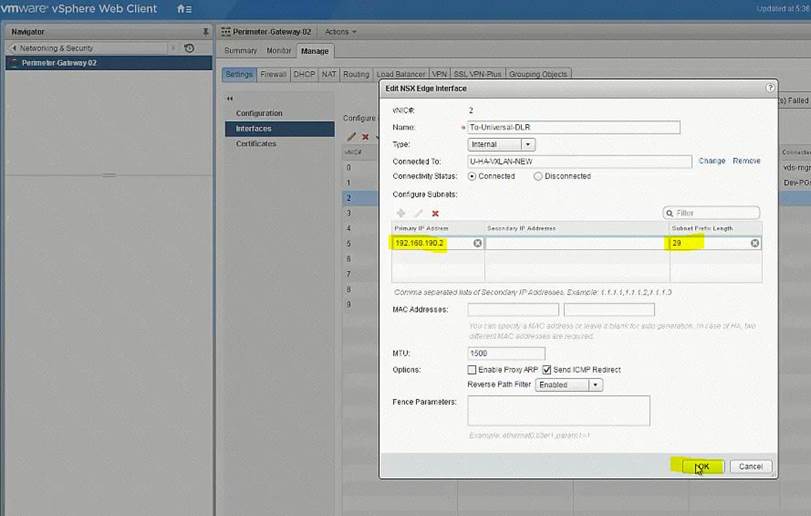Click the vSphere home menu icon

(x=184, y=9)
